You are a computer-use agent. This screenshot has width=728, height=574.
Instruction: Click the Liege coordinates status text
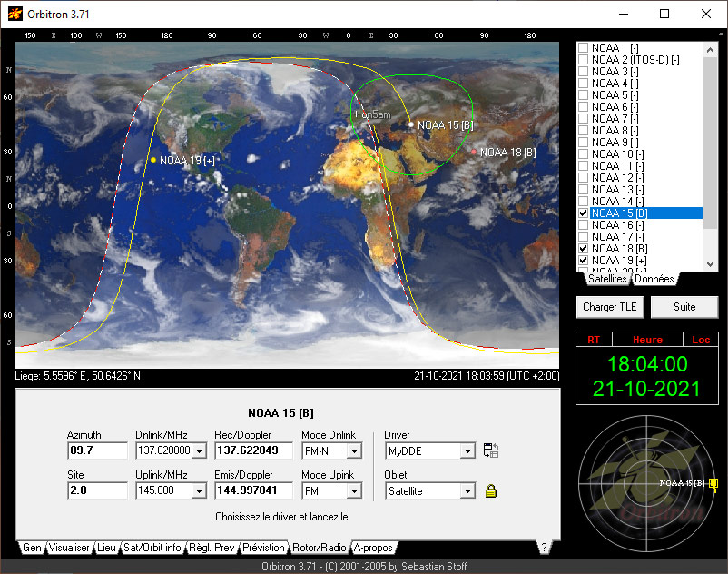pyautogui.click(x=77, y=376)
